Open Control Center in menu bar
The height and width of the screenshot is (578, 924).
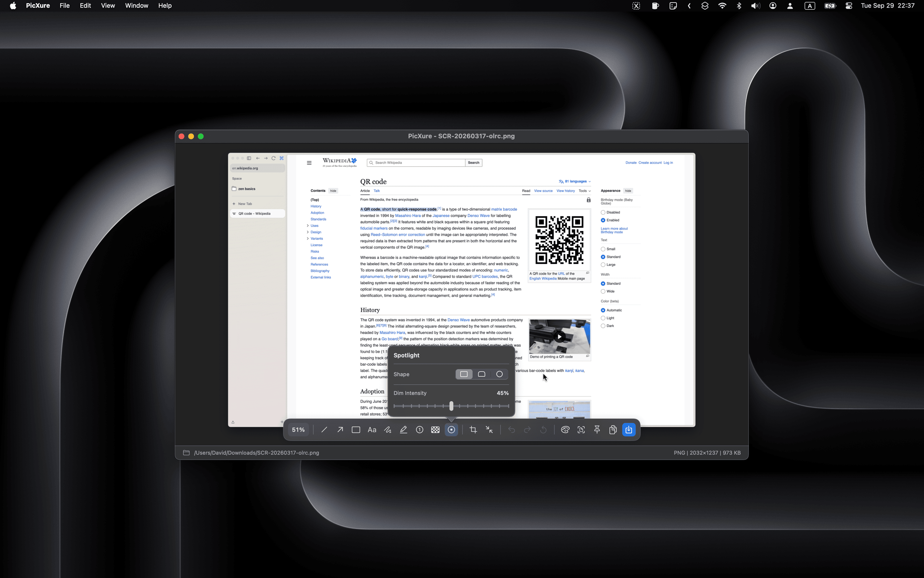point(849,6)
